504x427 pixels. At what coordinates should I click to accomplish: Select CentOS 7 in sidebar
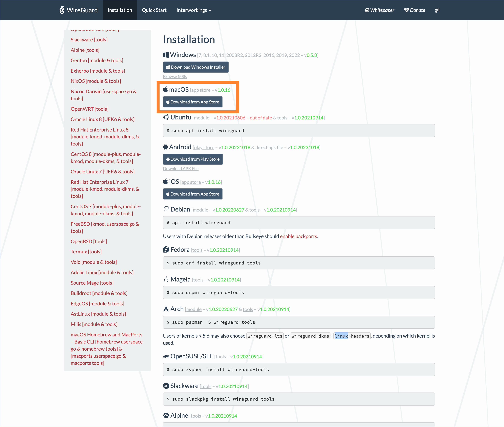[x=106, y=210]
